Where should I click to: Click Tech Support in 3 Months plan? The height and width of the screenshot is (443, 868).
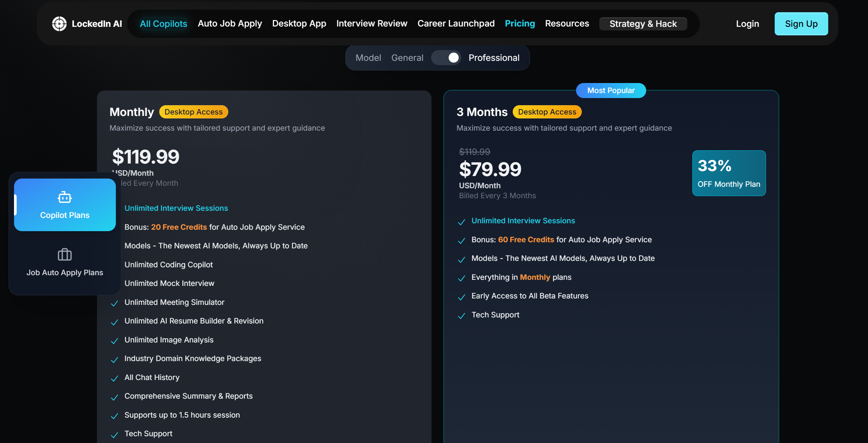pyautogui.click(x=496, y=315)
